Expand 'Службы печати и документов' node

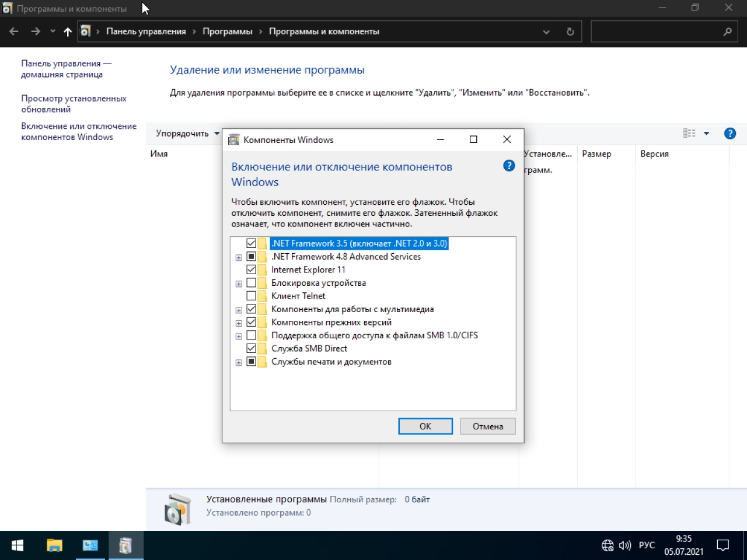pyautogui.click(x=239, y=362)
